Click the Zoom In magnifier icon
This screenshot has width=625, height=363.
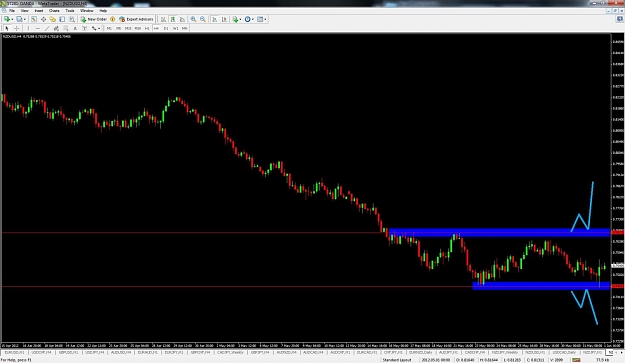(193, 19)
